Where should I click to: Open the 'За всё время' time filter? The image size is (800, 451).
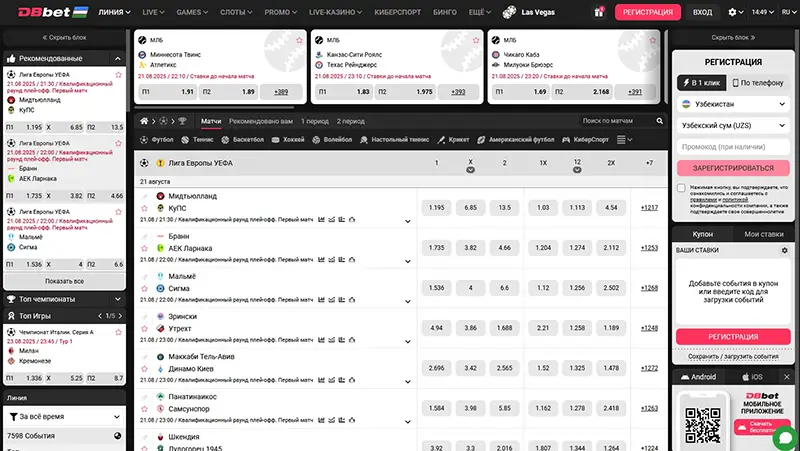click(64, 417)
